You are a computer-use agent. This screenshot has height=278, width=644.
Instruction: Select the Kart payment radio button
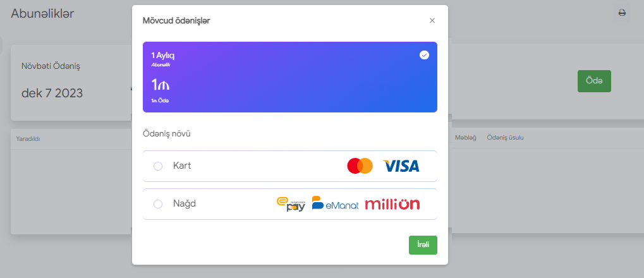click(x=158, y=166)
